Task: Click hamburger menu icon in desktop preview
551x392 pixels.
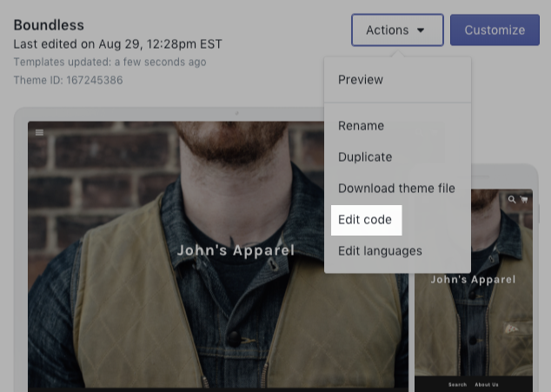Action: click(x=40, y=133)
